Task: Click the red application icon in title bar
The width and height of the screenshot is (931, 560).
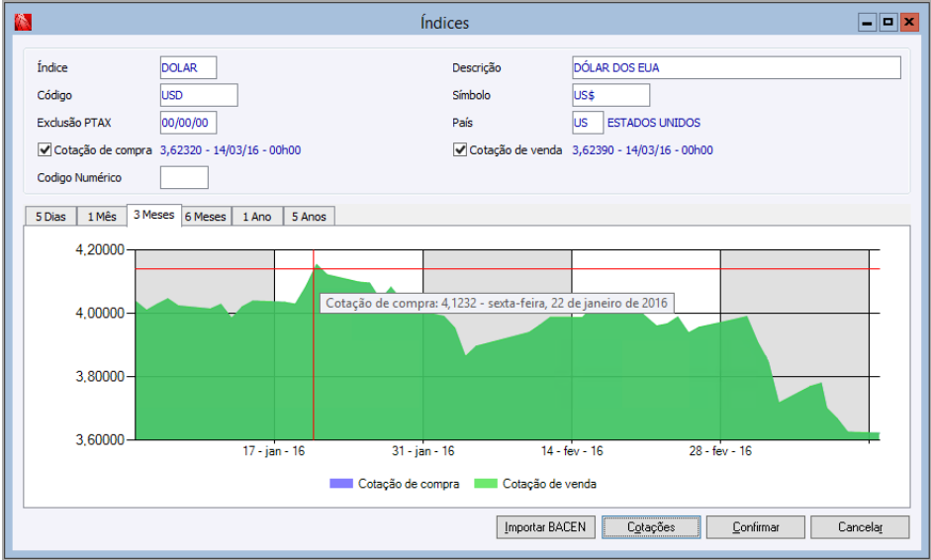Action: coord(23,23)
